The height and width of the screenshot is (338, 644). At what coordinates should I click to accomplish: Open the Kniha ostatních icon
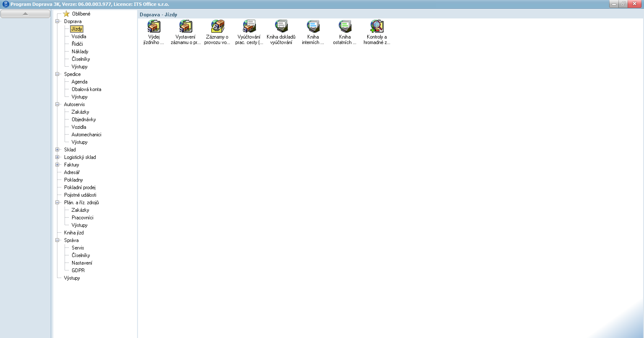(345, 32)
